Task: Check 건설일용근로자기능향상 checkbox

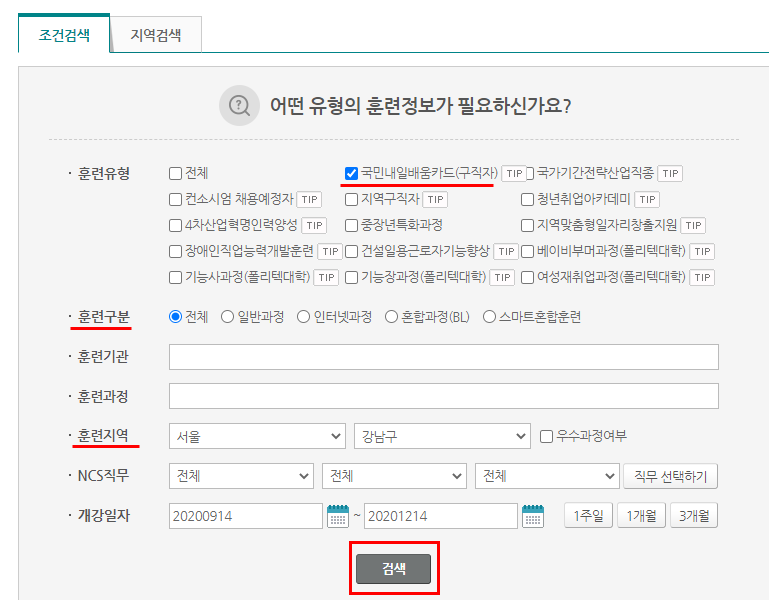Action: (x=351, y=251)
